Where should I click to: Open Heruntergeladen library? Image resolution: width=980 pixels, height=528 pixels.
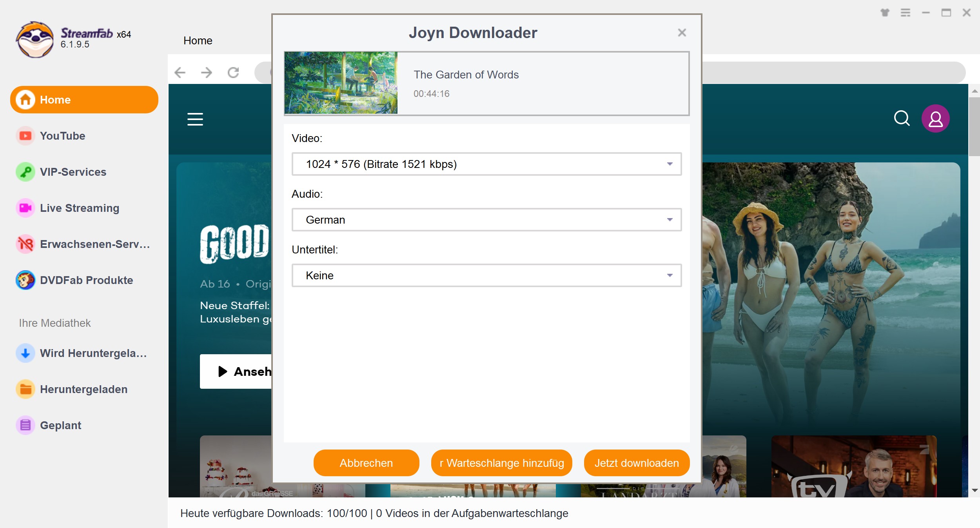(x=83, y=389)
